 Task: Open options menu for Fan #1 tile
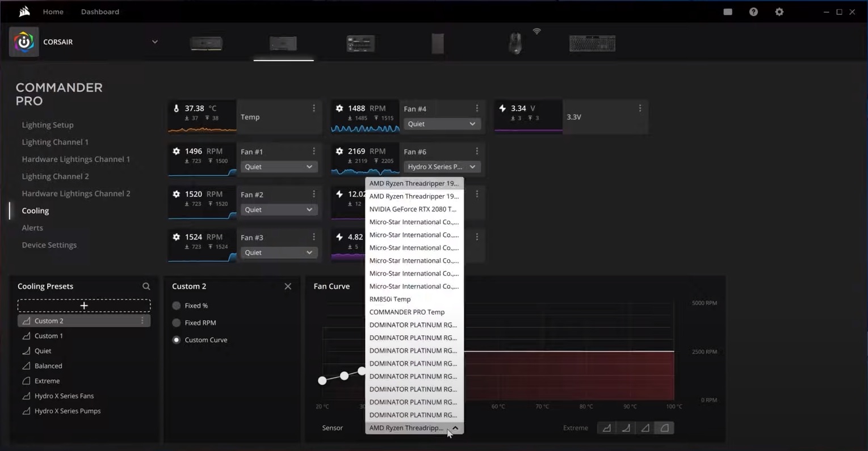(x=313, y=151)
